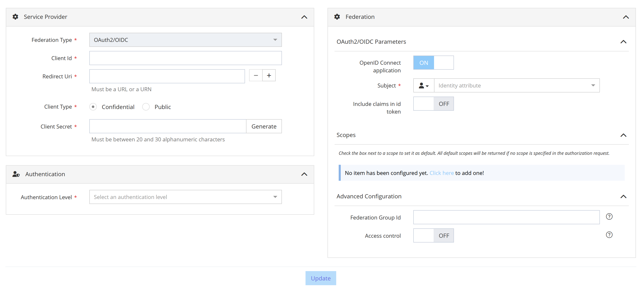Open the Authentication Level dropdown
Viewport: 644px width, 291px height.
tap(185, 197)
